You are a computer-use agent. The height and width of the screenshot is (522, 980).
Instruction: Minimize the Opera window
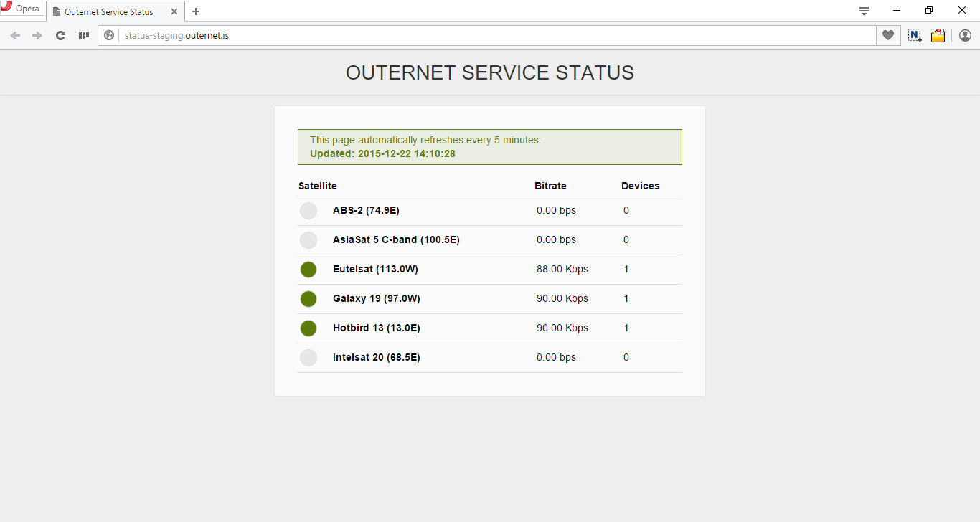point(897,10)
